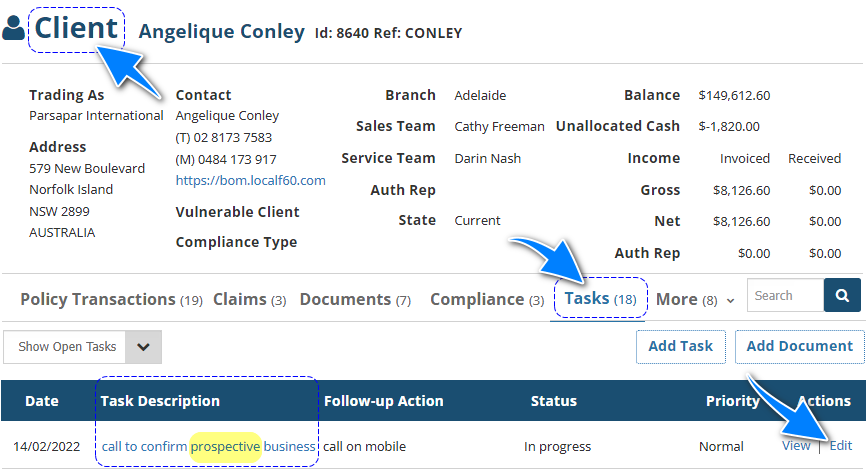Image resolution: width=867 pixels, height=471 pixels.
Task: Open the bom.localf60.com website link
Action: tap(250, 181)
